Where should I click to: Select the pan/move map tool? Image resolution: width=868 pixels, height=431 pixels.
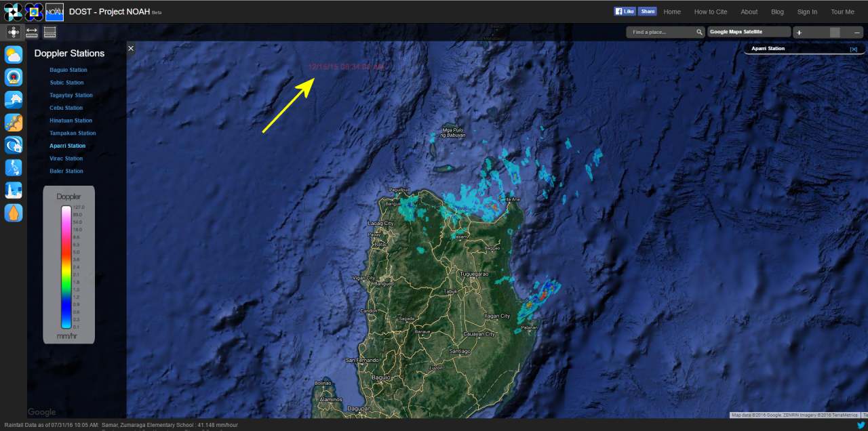click(14, 32)
